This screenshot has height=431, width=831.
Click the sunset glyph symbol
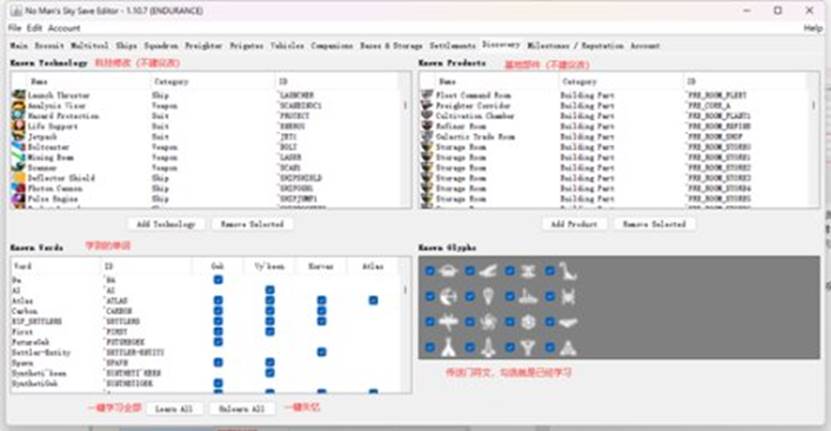[x=448, y=271]
